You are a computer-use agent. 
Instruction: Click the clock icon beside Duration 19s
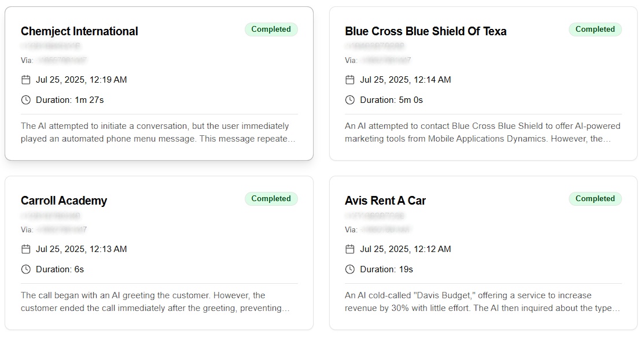(x=349, y=269)
